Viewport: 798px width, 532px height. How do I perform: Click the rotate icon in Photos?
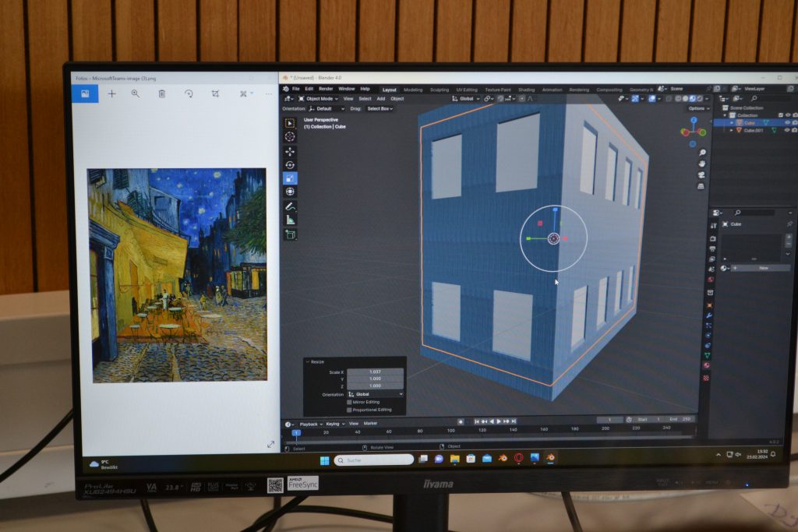(x=189, y=94)
